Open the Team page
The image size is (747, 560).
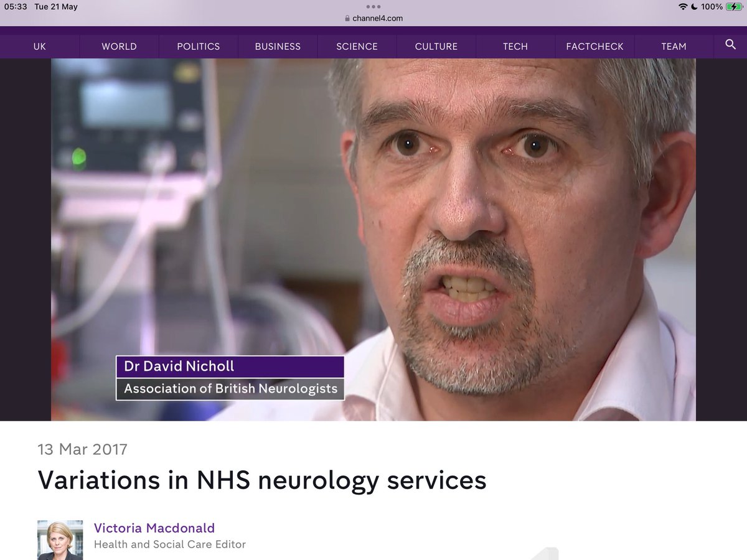tap(674, 47)
